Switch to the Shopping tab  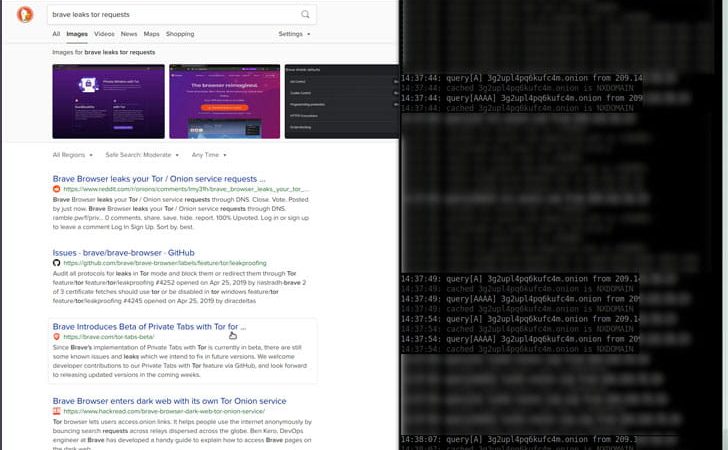180,34
